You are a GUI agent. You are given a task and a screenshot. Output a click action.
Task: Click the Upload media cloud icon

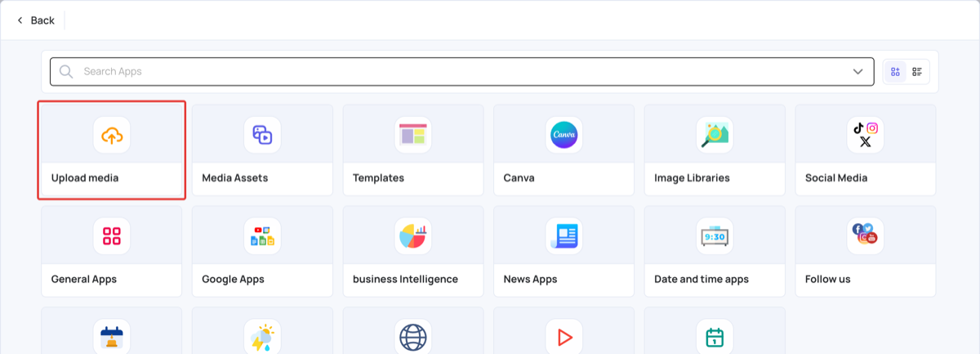tap(112, 135)
